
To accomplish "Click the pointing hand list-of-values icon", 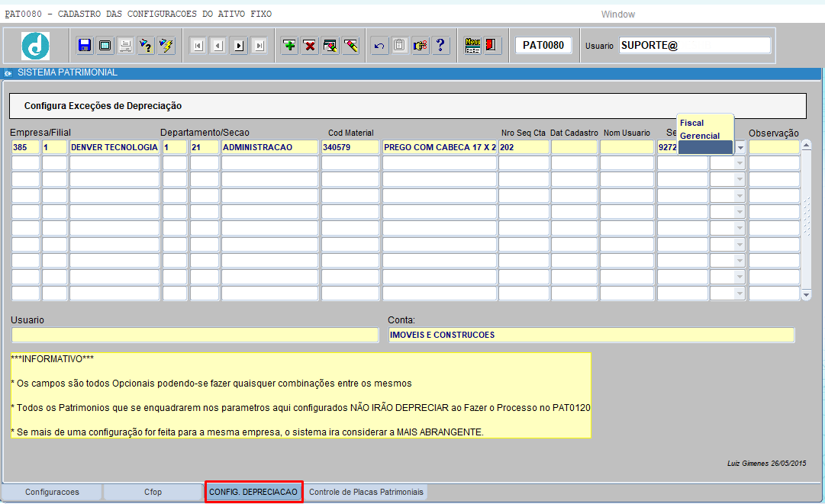I will click(x=421, y=46).
